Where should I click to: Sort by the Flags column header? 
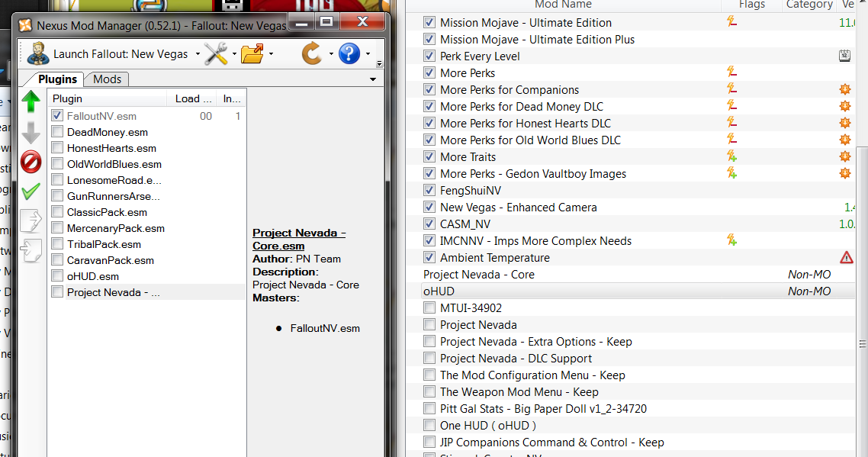pyautogui.click(x=751, y=5)
